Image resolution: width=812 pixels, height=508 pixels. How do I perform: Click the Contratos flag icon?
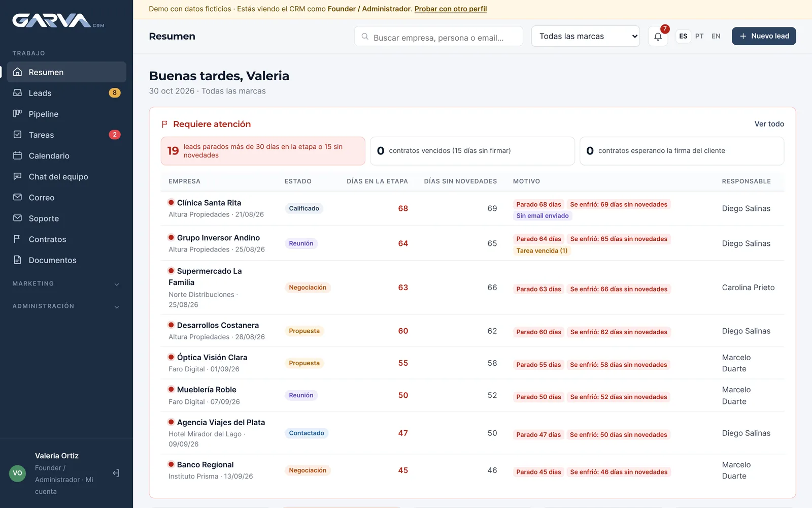click(18, 238)
